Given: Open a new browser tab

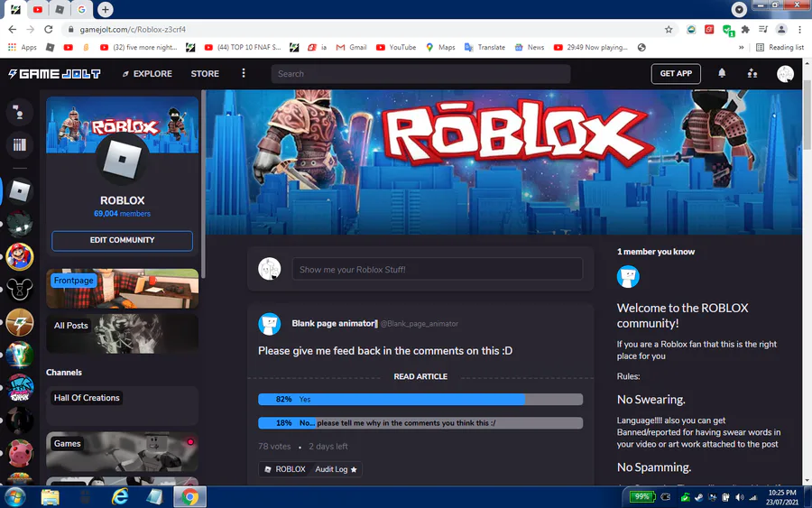Looking at the screenshot, I should tap(106, 9).
